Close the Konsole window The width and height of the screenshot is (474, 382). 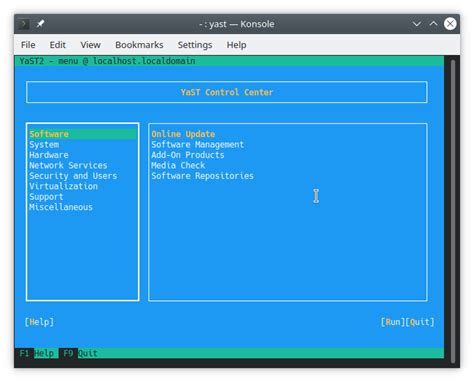click(x=450, y=24)
